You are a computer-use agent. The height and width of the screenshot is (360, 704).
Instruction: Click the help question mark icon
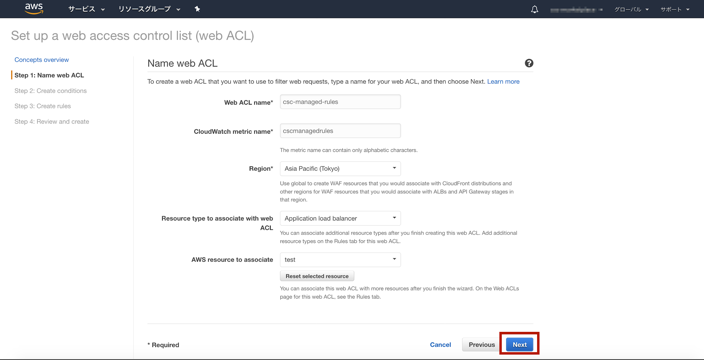click(x=529, y=63)
